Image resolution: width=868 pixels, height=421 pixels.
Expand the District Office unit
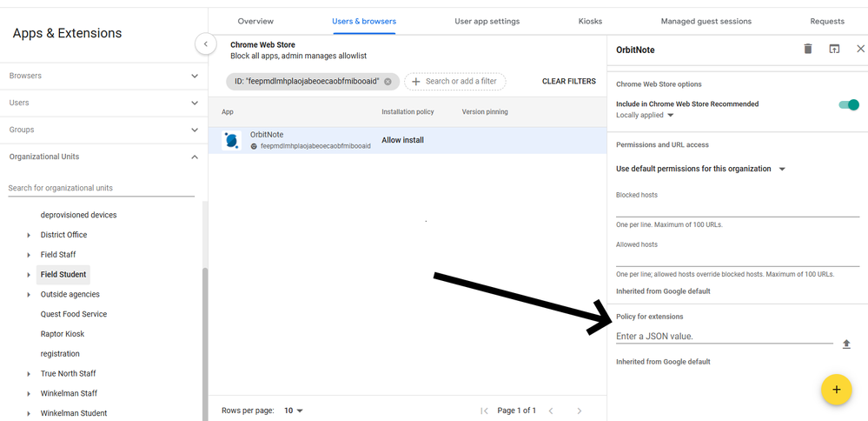pyautogui.click(x=29, y=235)
